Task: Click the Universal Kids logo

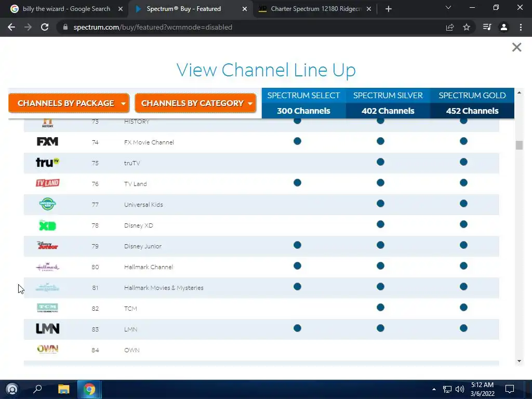Action: 47,204
